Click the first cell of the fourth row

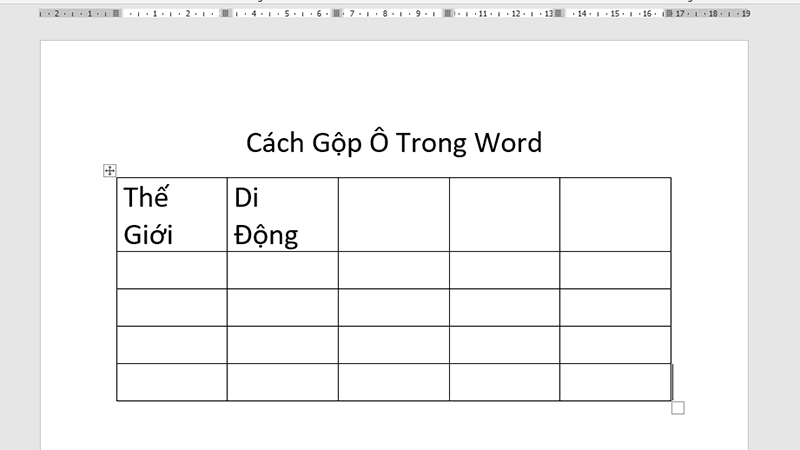(172, 345)
